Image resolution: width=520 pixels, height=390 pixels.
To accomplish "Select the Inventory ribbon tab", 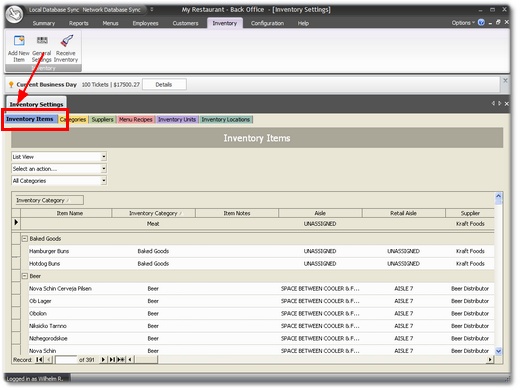I will [x=225, y=23].
